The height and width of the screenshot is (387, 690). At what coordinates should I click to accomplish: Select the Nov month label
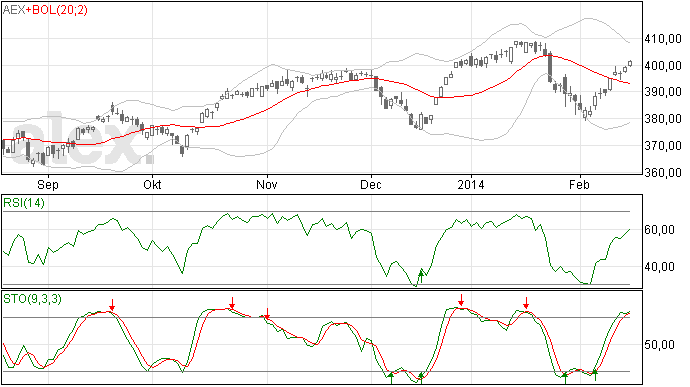(x=267, y=184)
